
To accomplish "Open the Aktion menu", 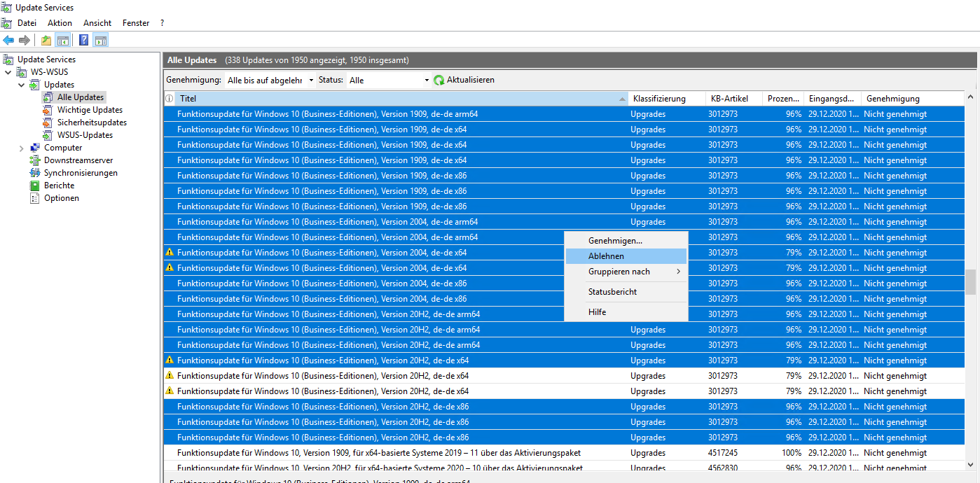I will tap(60, 23).
